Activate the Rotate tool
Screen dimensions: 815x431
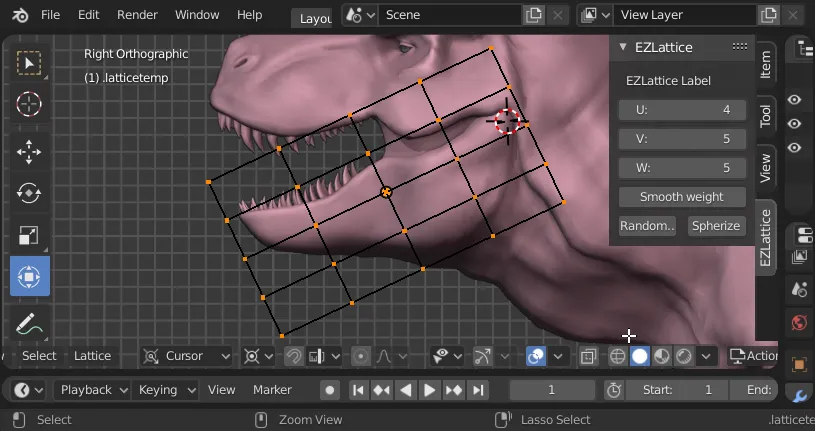pos(29,193)
